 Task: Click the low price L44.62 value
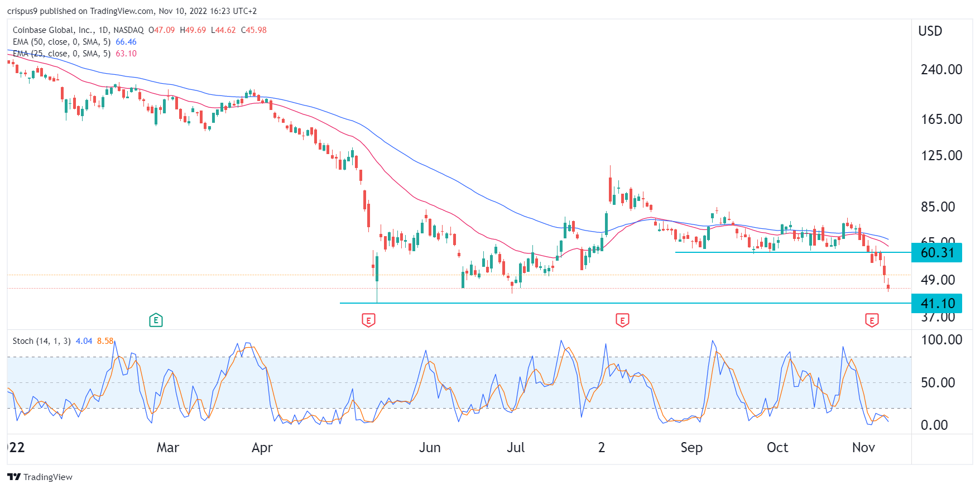coord(223,30)
